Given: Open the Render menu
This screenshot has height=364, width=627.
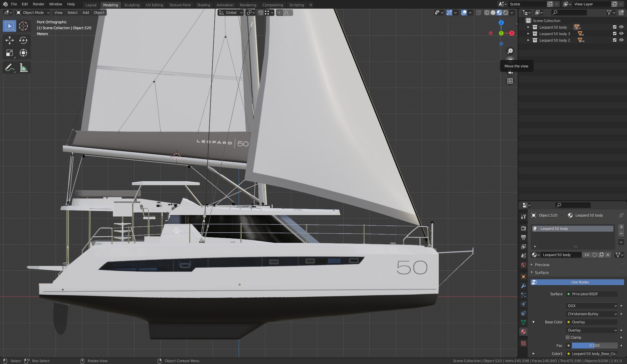Looking at the screenshot, I should tap(38, 4).
